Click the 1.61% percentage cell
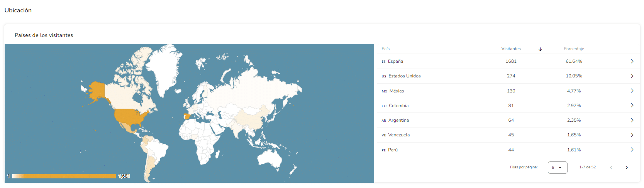The width and height of the screenshot is (644, 188). 574,150
